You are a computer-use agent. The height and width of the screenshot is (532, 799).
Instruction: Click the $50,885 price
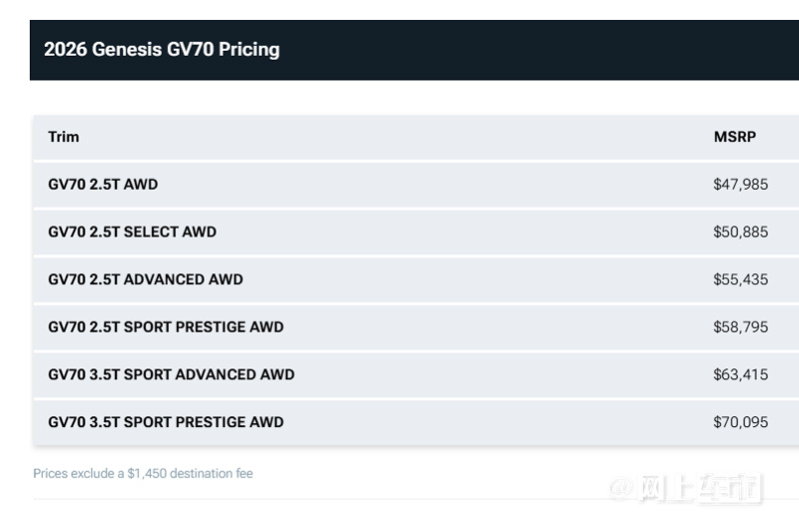[740, 232]
